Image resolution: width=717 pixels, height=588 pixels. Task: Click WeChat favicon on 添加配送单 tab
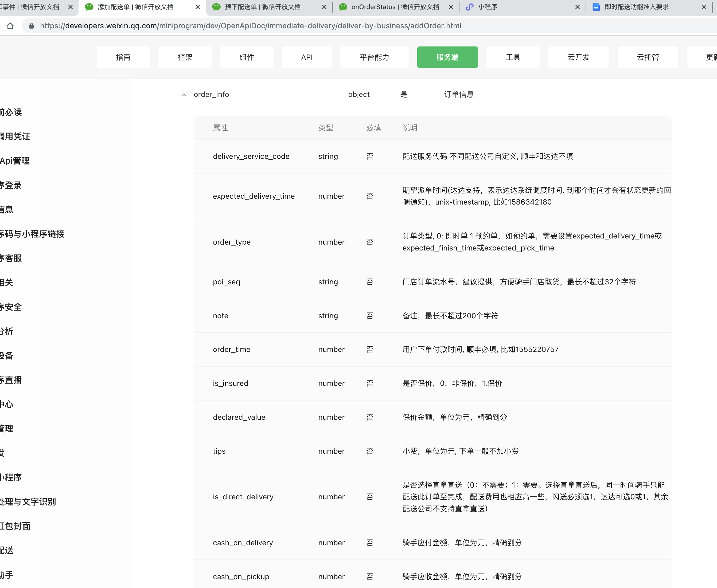tap(89, 7)
